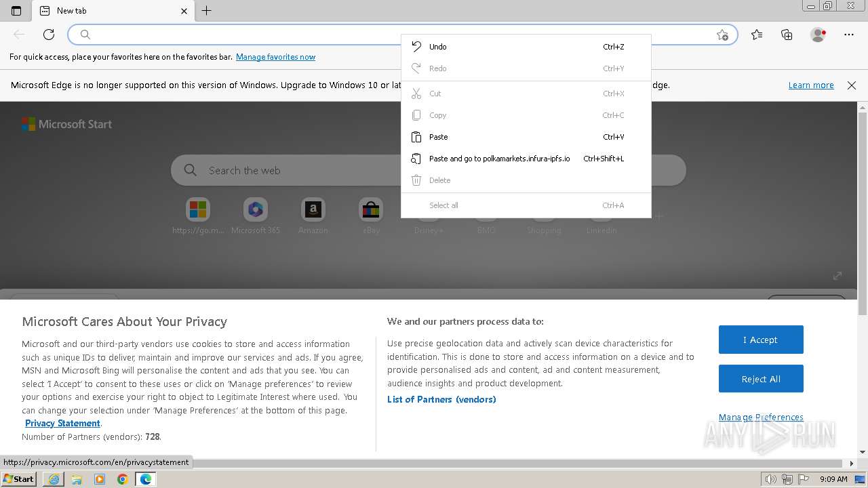Click the vertical scrollbar down arrow
The width and height of the screenshot is (868, 488).
[x=863, y=452]
